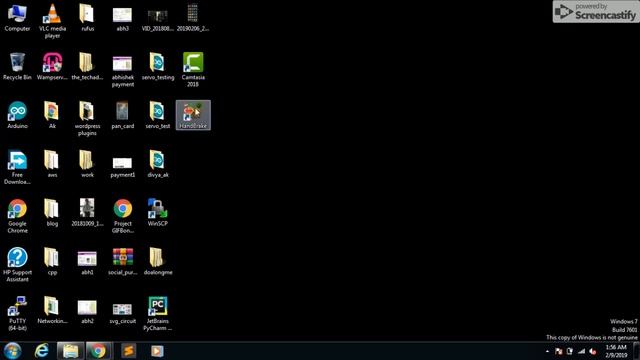Select the abh3 image file
This screenshot has width=640, height=360.
point(122,18)
